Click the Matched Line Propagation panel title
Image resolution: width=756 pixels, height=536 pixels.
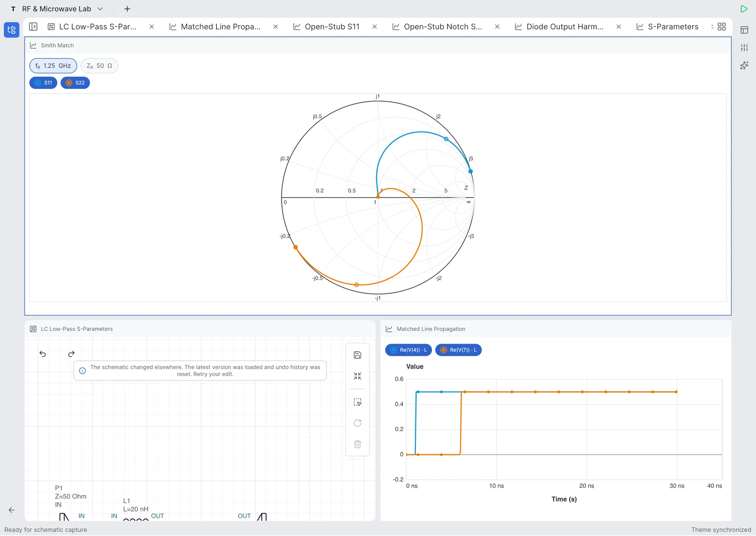(x=431, y=329)
